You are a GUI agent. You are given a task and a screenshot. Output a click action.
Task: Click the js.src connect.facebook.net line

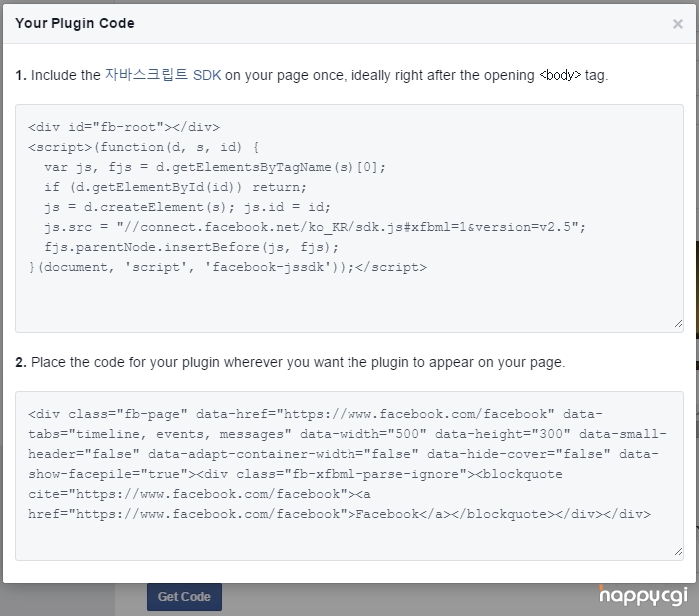(315, 227)
